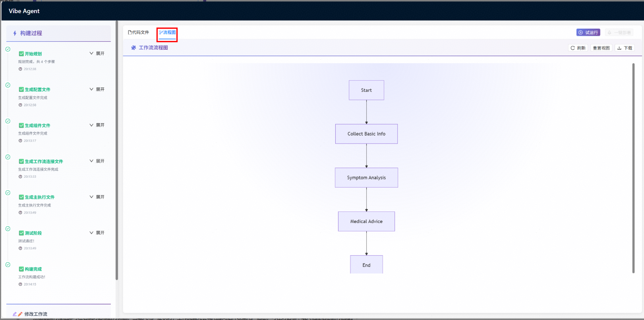The width and height of the screenshot is (644, 320).
Task: Click the timeline check circle for 开始规划
Action: click(8, 49)
